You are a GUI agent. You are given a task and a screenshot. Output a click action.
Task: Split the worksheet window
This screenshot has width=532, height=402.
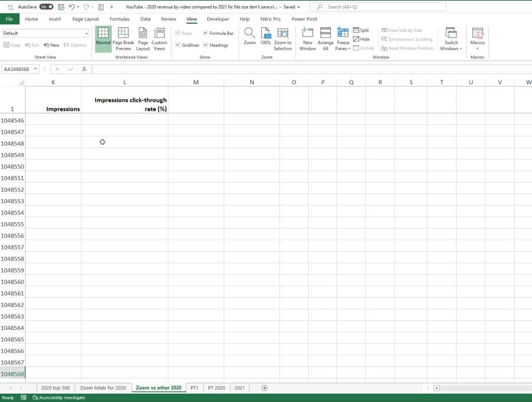tap(361, 30)
